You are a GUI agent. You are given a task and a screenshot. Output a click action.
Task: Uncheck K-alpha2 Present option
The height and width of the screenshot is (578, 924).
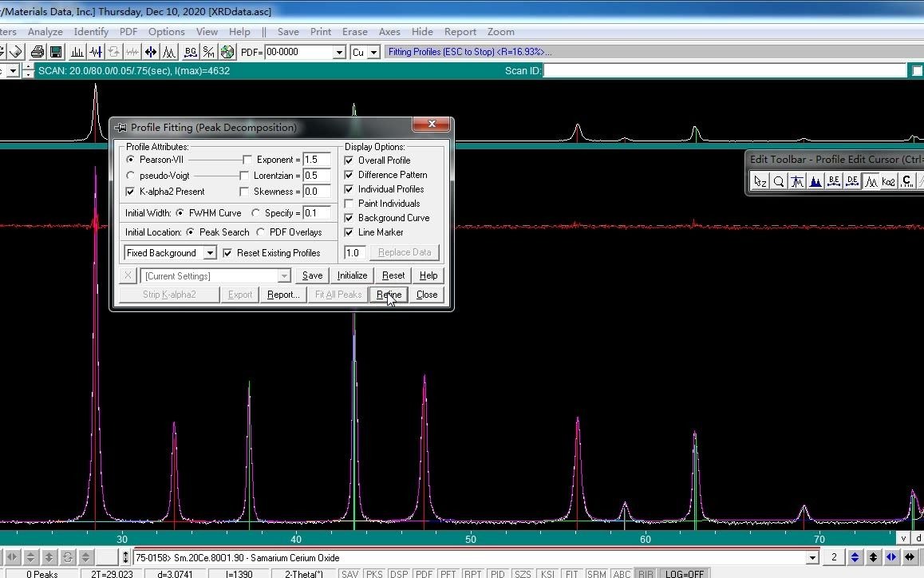131,192
